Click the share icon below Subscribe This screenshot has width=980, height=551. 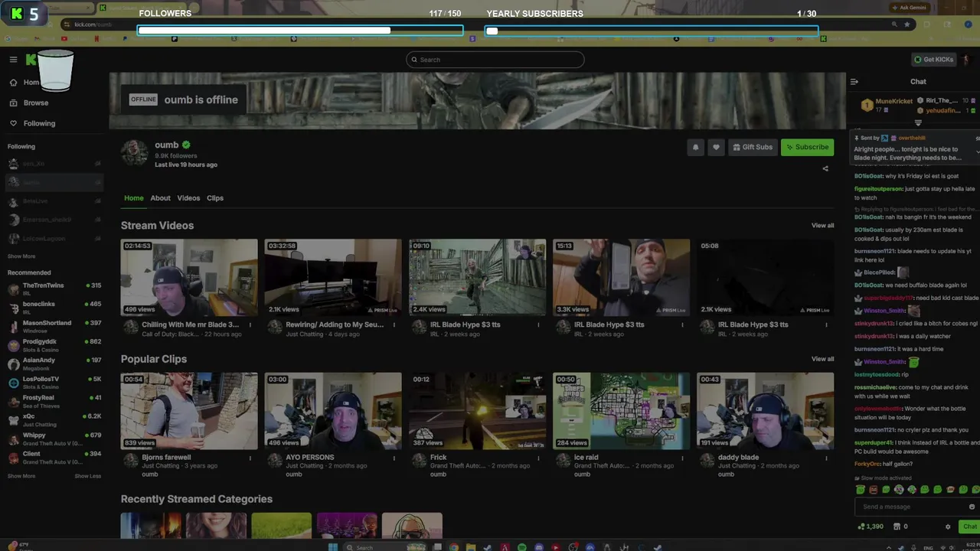pyautogui.click(x=825, y=168)
